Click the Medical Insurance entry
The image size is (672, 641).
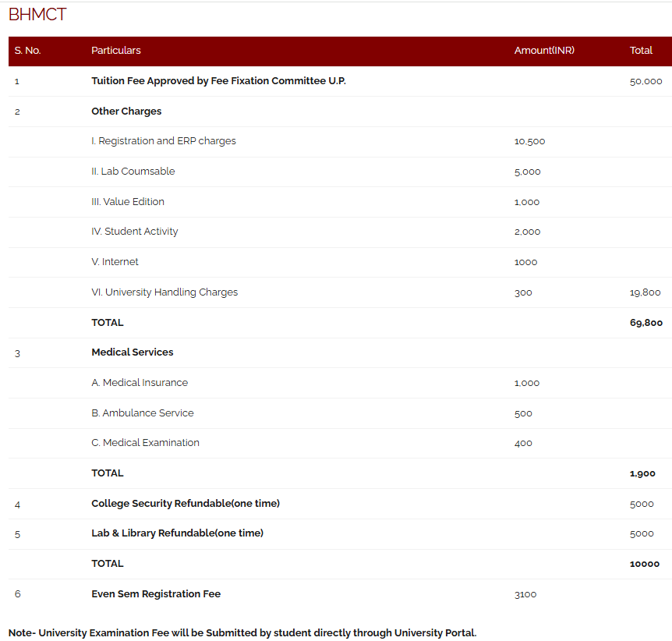pyautogui.click(x=140, y=383)
